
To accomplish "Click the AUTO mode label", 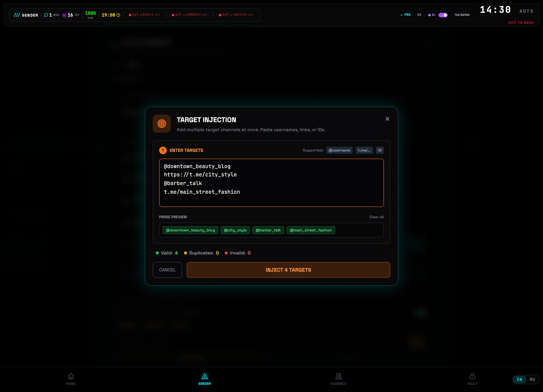I will point(526,11).
